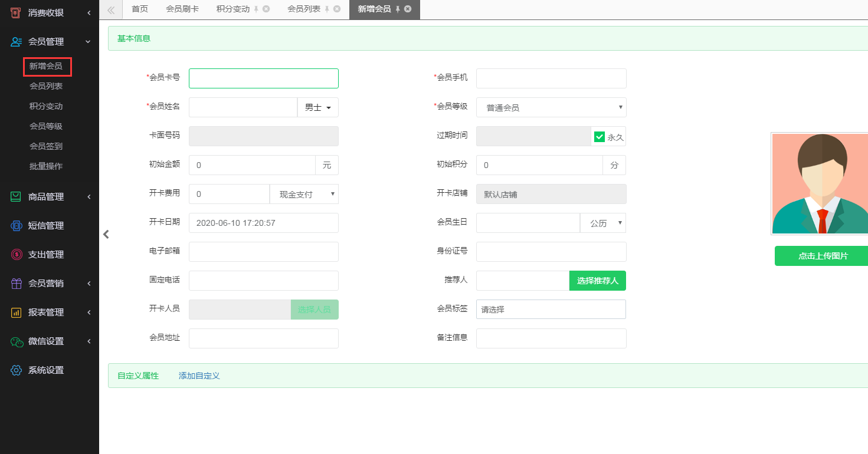Viewport: 868px width, 454px height.
Task: Close the 会员列表 tab
Action: (337, 9)
